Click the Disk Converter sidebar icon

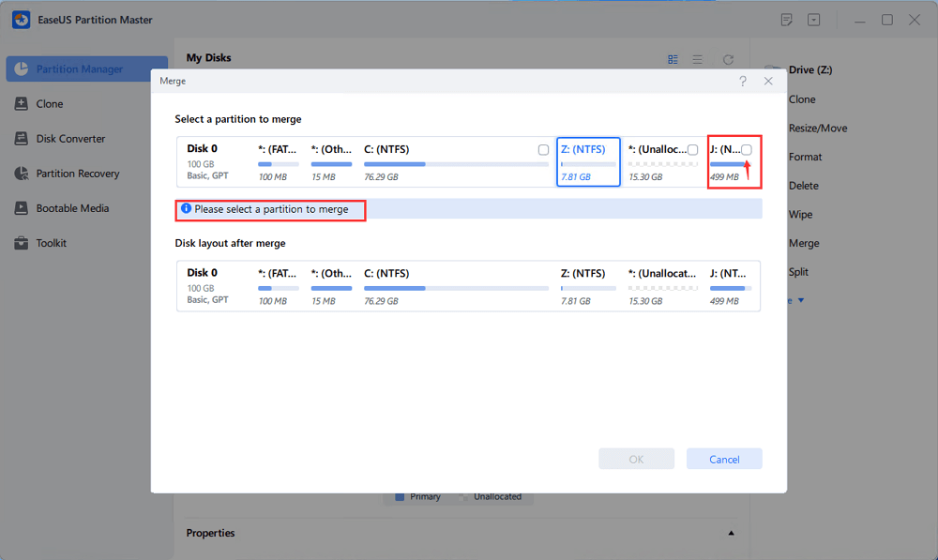(x=21, y=138)
